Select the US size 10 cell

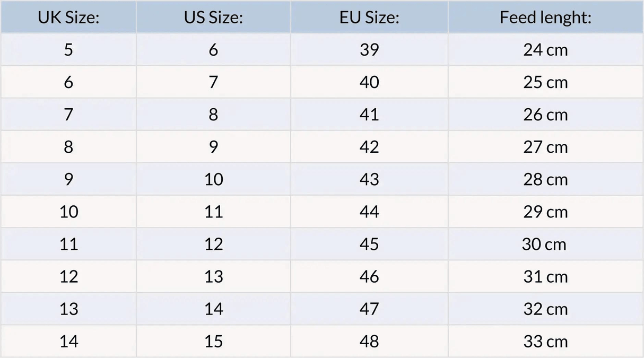(213, 179)
